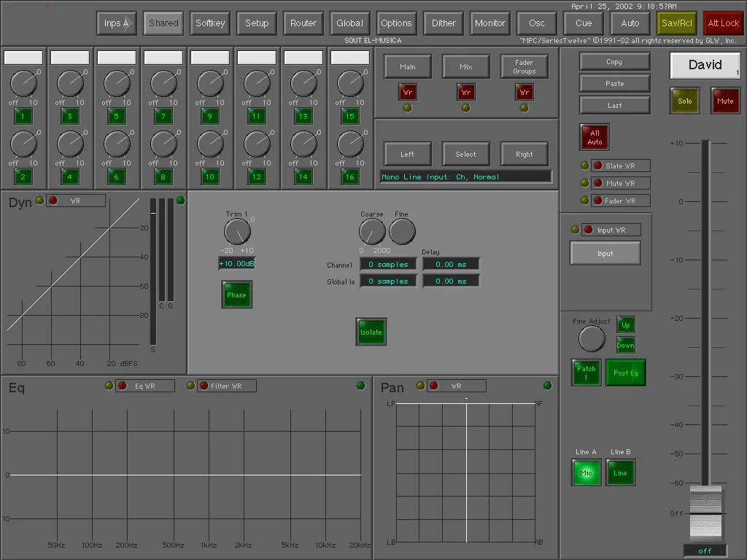Click the aux send 8 level knob
This screenshot has height=560, width=747.
(x=163, y=144)
